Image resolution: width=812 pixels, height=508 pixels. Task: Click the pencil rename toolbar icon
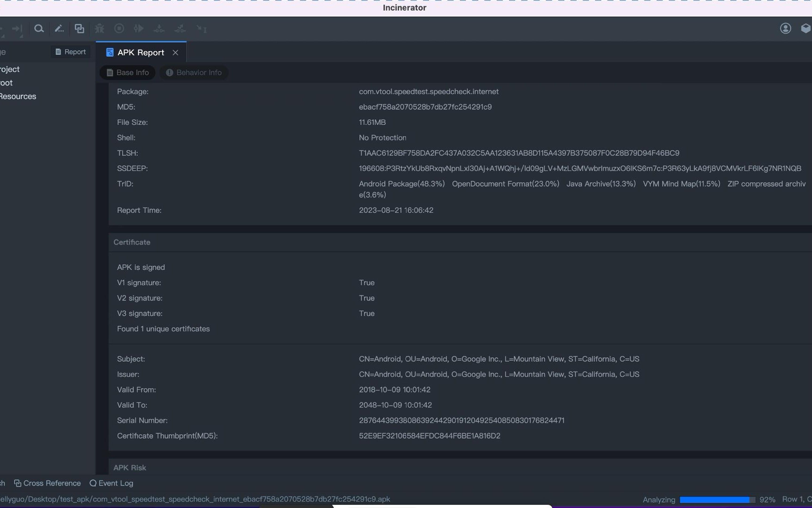pos(59,28)
